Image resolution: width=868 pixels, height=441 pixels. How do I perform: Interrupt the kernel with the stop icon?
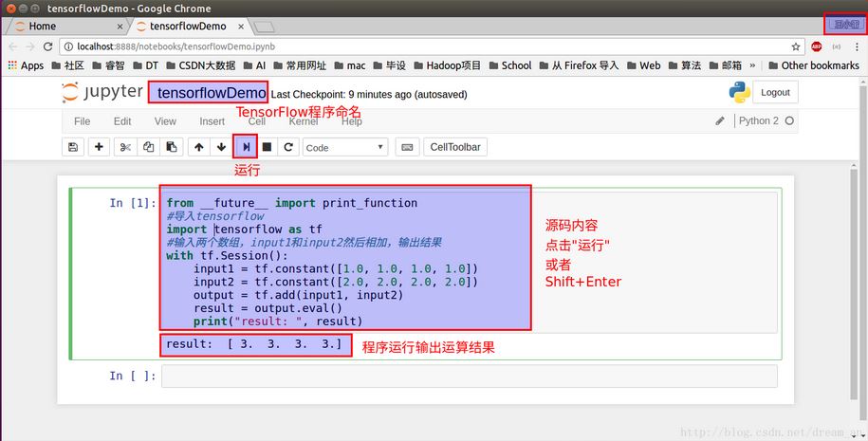(267, 147)
